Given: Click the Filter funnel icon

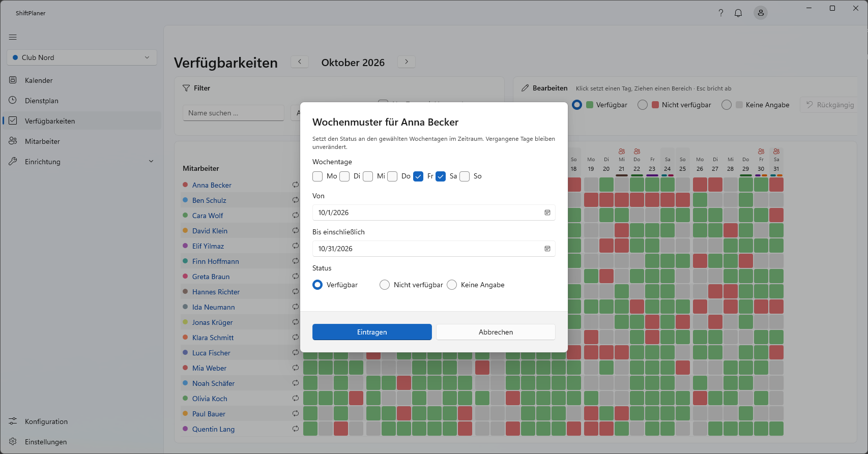Looking at the screenshot, I should click(186, 88).
